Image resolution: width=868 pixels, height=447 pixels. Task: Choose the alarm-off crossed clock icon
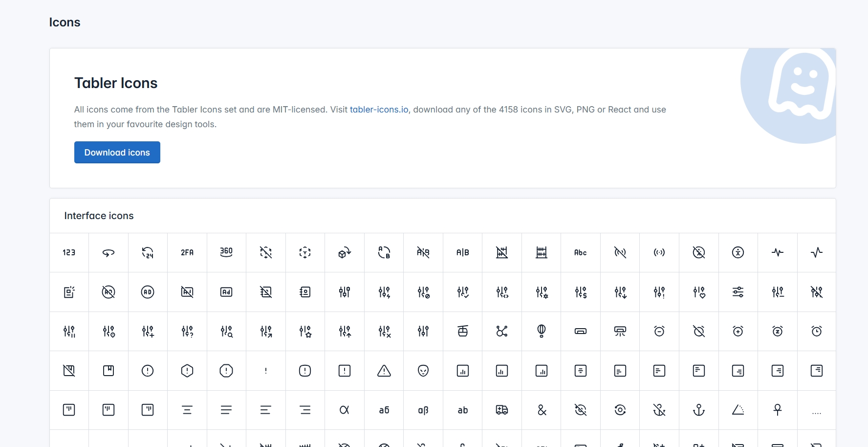point(699,331)
